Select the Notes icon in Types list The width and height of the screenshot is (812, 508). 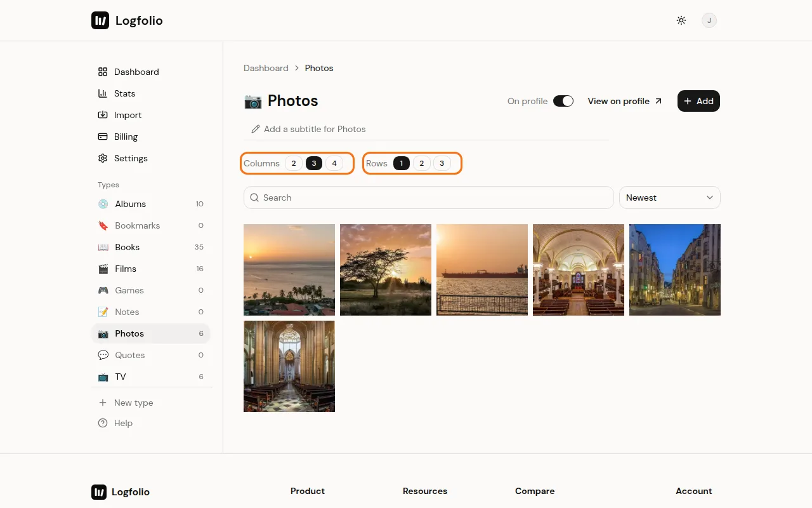(x=103, y=312)
